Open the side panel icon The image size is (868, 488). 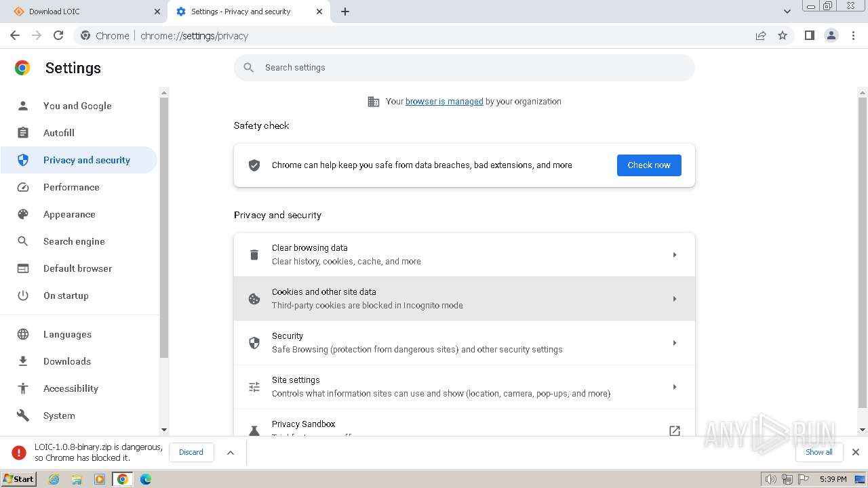coord(809,35)
